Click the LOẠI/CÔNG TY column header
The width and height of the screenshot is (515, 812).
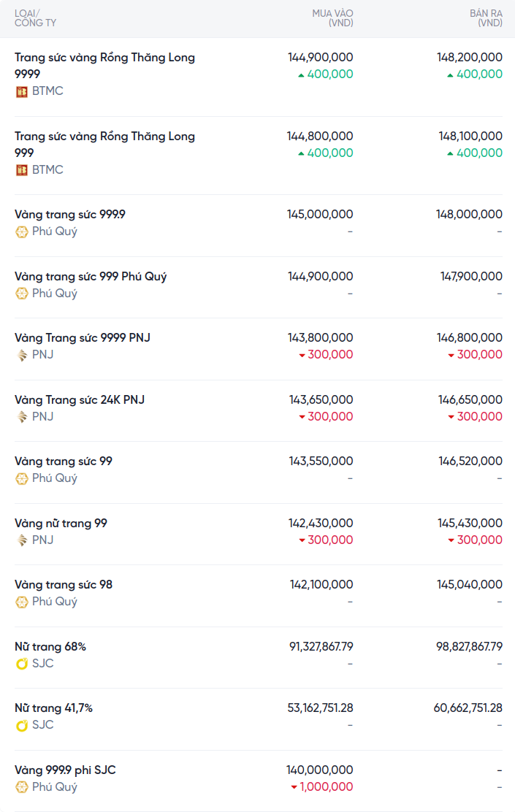[35, 18]
